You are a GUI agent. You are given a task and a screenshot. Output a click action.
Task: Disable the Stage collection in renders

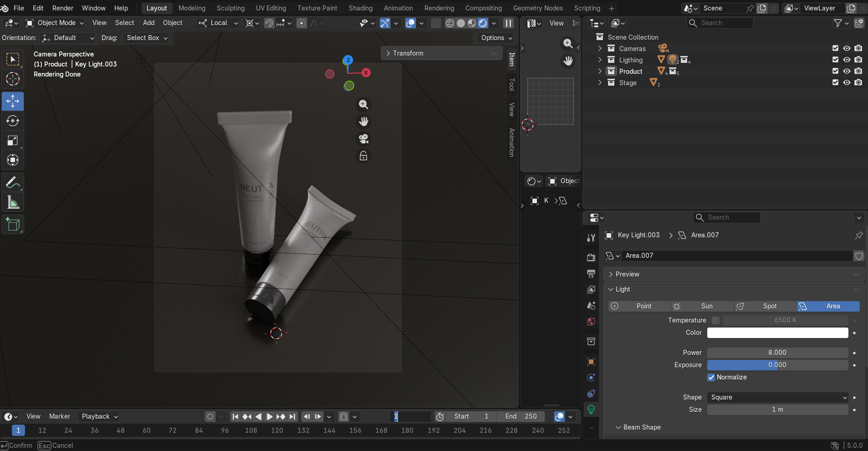858,82
